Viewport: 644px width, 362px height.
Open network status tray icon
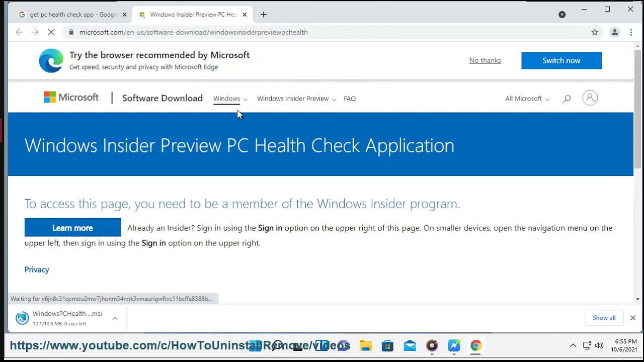pyautogui.click(x=587, y=345)
